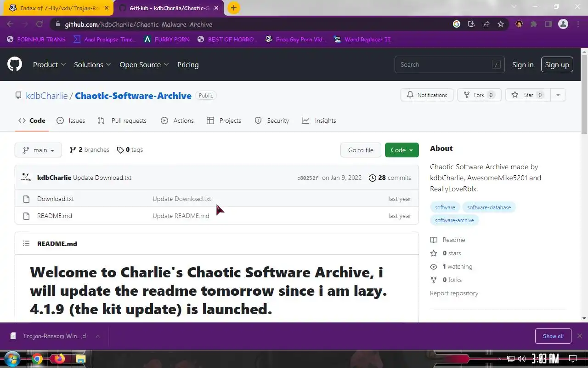Switch to the Code tab
Screen dimensions: 588x368
32,121
